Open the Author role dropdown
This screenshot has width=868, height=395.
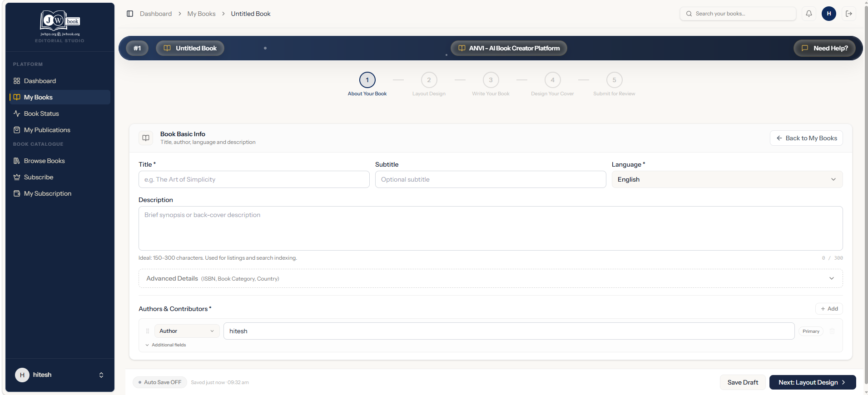point(187,331)
